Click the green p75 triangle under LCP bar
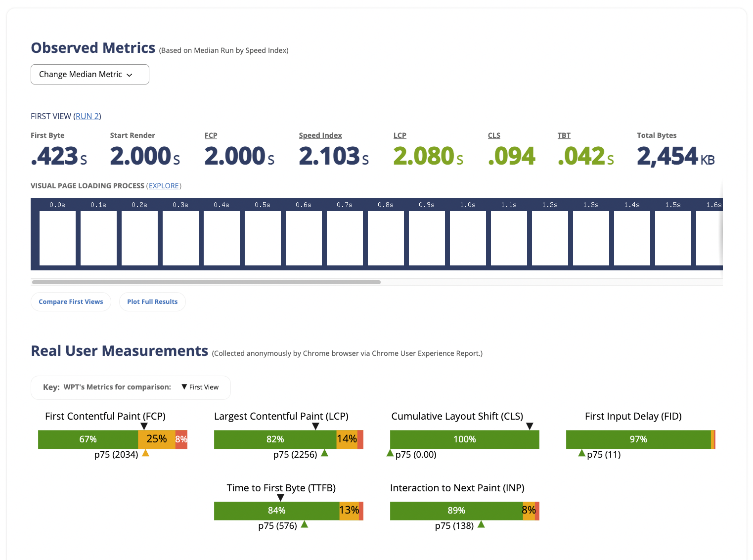 click(324, 453)
